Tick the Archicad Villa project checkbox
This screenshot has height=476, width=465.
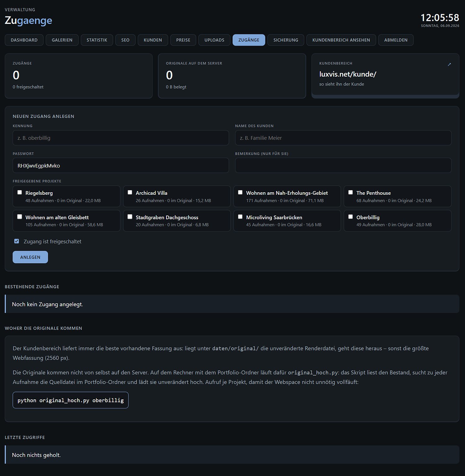[130, 192]
